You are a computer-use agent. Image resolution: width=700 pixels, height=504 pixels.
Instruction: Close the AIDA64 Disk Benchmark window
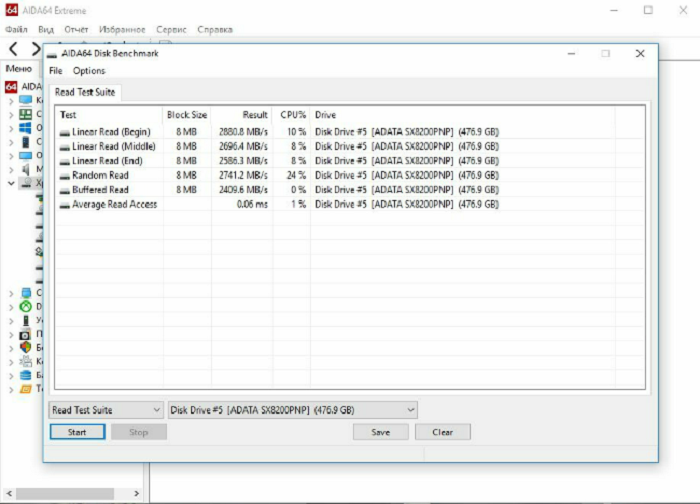[640, 53]
